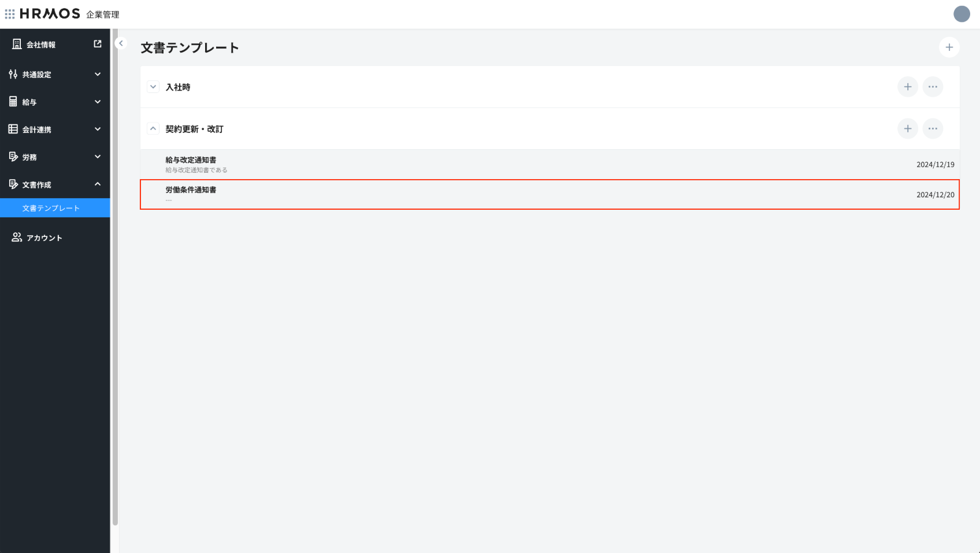Image resolution: width=980 pixels, height=553 pixels.
Task: Add a template to the 入社時 category
Action: coord(907,87)
